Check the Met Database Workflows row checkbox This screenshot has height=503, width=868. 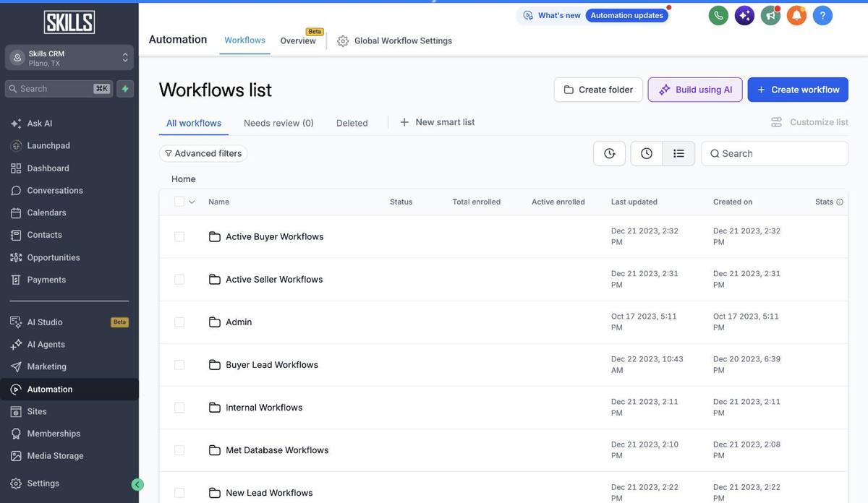pos(179,450)
